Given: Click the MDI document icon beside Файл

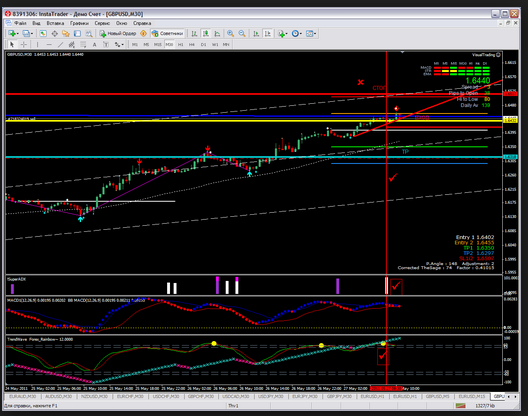Looking at the screenshot, I should click(x=8, y=23).
